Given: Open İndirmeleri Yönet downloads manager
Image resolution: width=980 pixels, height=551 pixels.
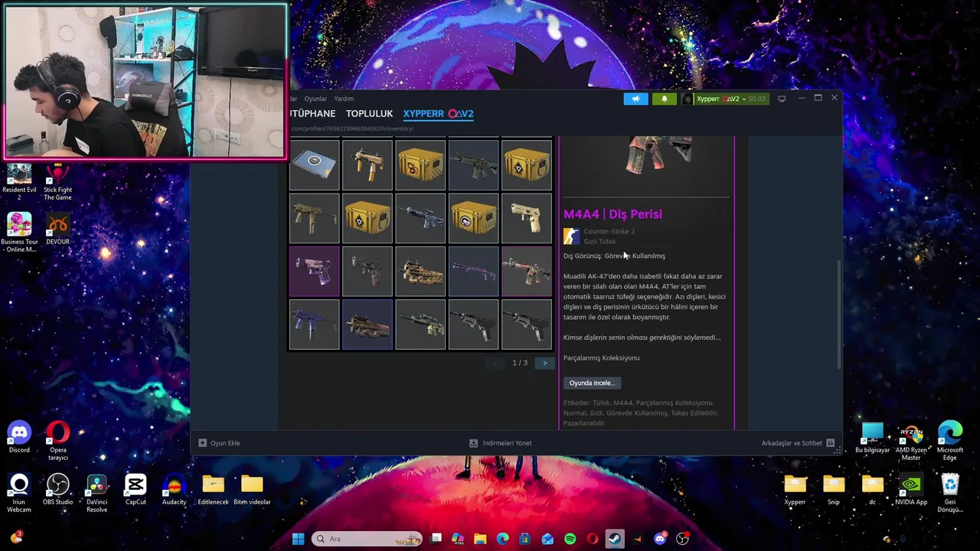Looking at the screenshot, I should click(x=501, y=443).
